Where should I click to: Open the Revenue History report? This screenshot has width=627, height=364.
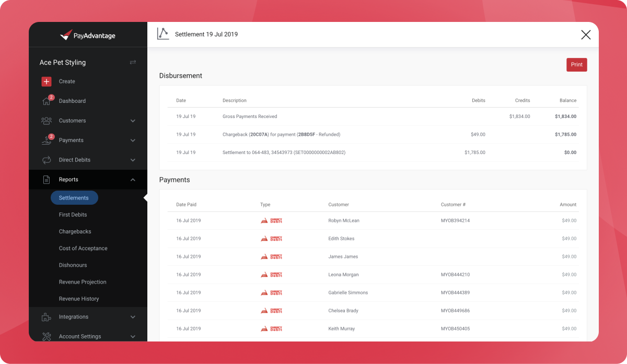pyautogui.click(x=79, y=299)
